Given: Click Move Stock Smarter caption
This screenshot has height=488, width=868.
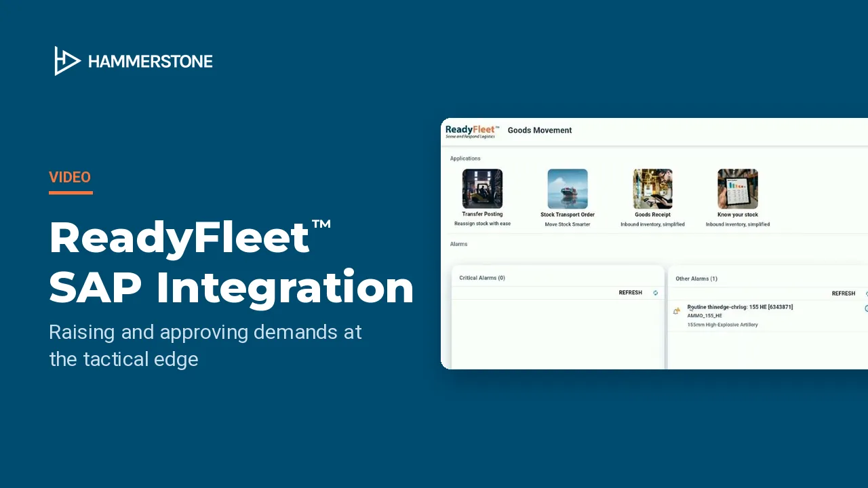Looking at the screenshot, I should tap(568, 224).
